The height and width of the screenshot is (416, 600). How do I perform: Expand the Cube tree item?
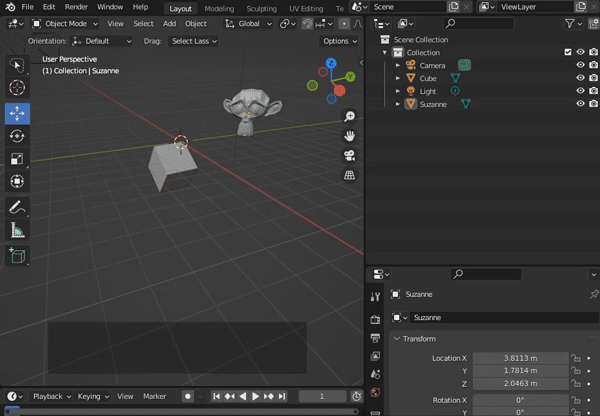(x=398, y=78)
